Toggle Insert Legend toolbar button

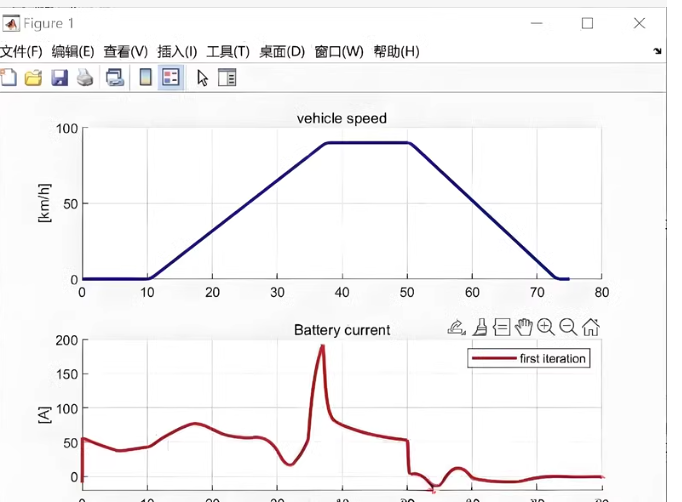(171, 77)
